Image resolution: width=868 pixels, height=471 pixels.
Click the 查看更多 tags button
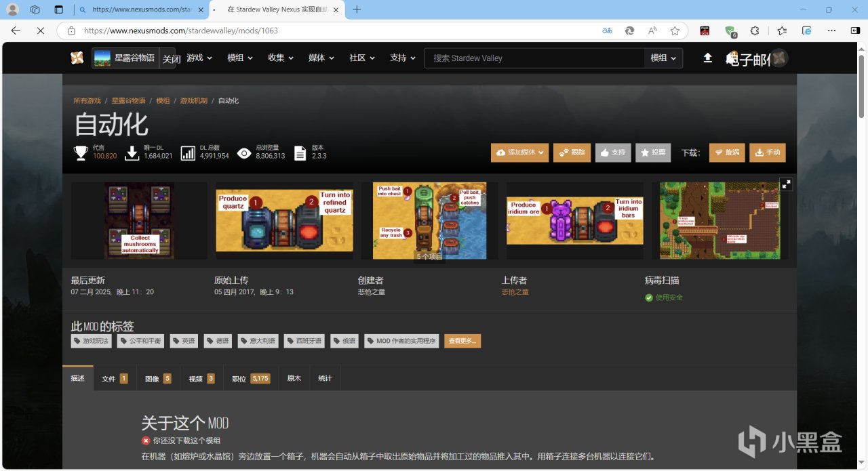point(462,341)
